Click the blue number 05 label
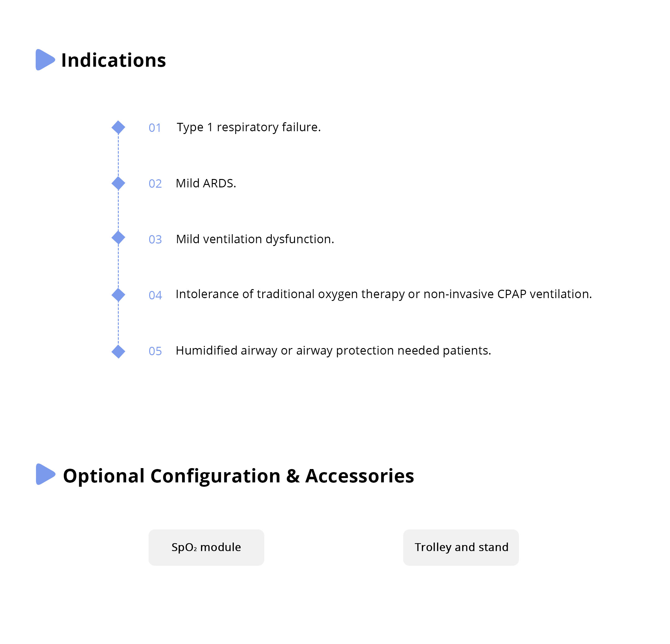This screenshot has width=670, height=644. click(155, 351)
